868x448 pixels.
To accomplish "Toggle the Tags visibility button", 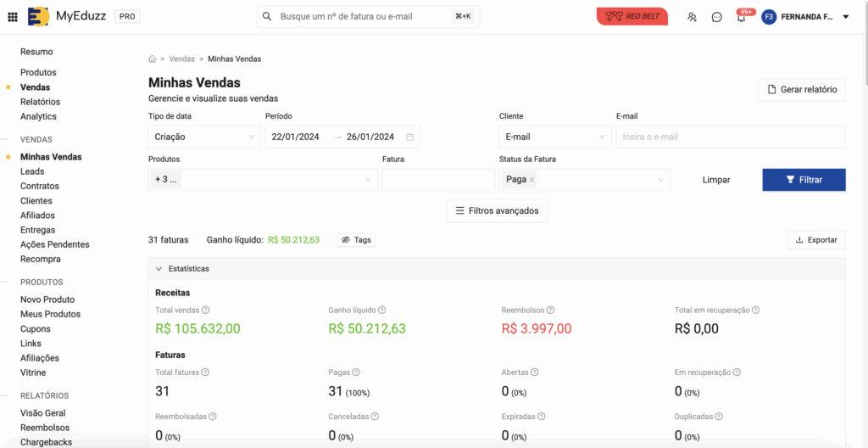I will (357, 240).
